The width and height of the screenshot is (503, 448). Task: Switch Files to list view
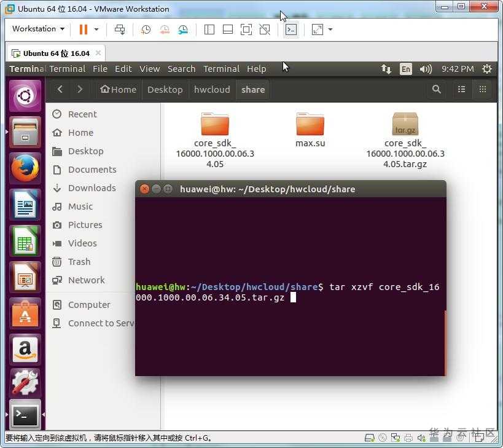[461, 89]
